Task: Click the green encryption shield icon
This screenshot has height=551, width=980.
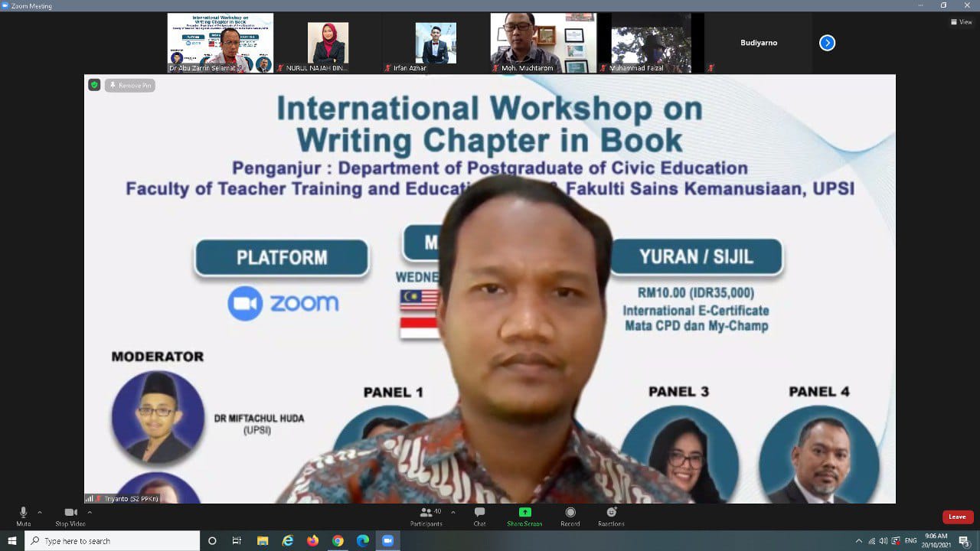Action: [94, 85]
